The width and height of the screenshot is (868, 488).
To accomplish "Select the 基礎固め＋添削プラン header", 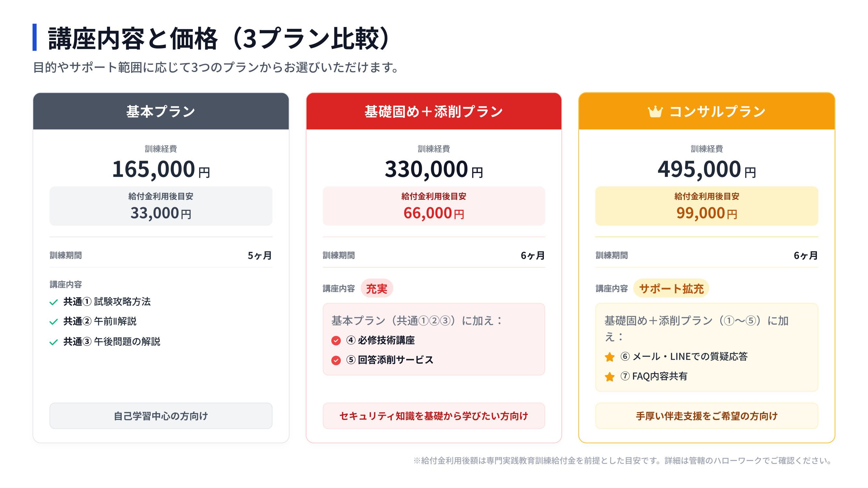I will (x=434, y=112).
